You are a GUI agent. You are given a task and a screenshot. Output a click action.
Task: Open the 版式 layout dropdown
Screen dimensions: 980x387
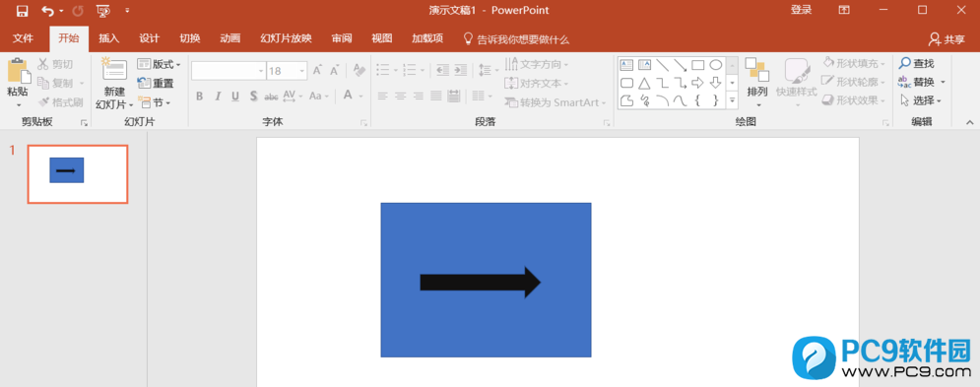159,64
